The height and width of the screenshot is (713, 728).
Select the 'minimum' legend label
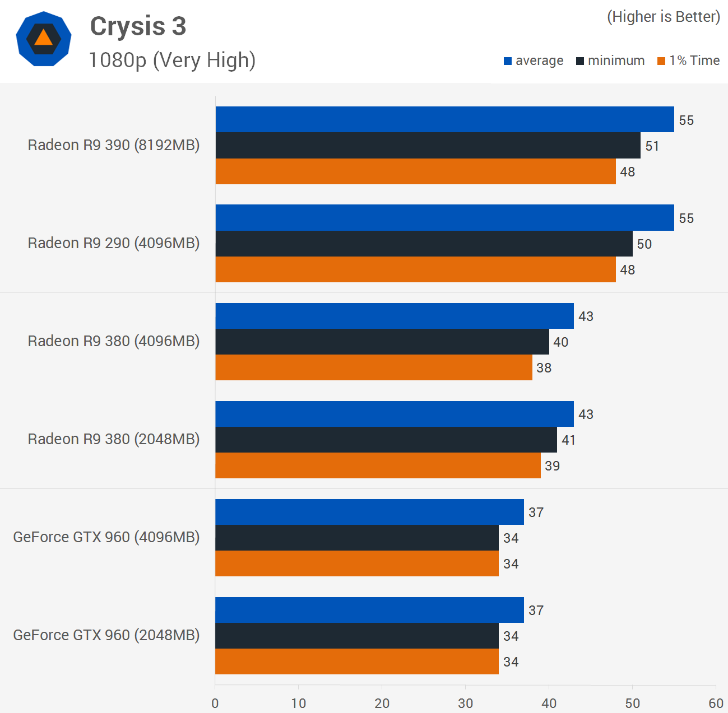(x=616, y=60)
